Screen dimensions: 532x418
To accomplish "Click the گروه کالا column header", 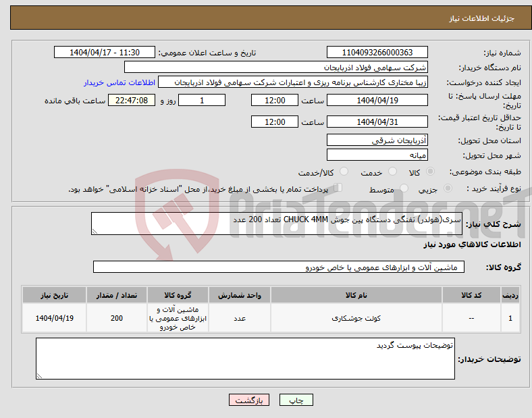I will pyautogui.click(x=178, y=295).
